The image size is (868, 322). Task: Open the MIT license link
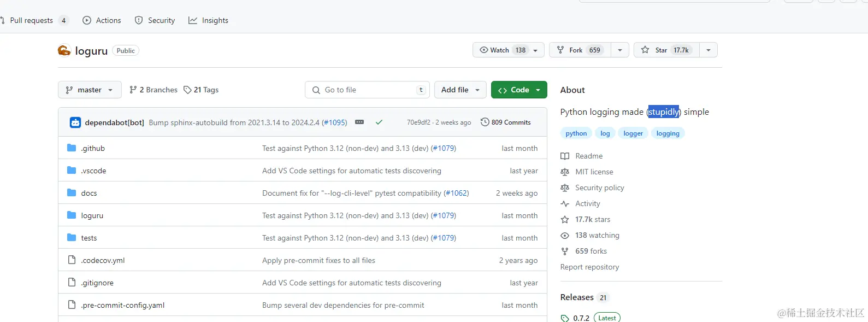[594, 172]
